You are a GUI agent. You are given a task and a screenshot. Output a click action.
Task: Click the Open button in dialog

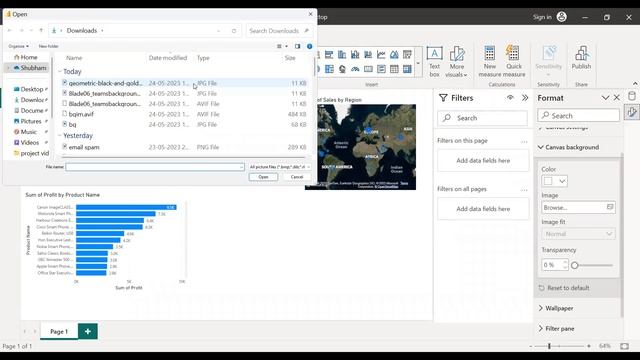(263, 177)
